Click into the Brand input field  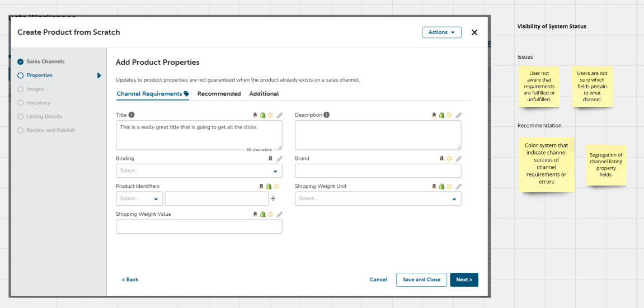[378, 170]
